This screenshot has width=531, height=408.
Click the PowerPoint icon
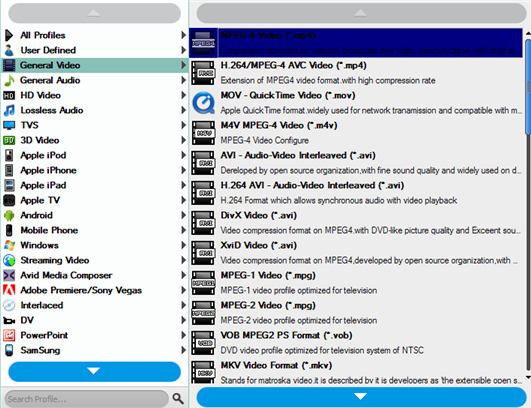point(9,335)
